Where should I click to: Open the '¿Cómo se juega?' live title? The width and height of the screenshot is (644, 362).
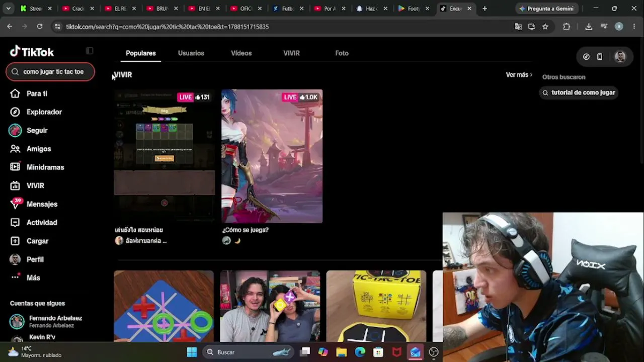pos(246,230)
